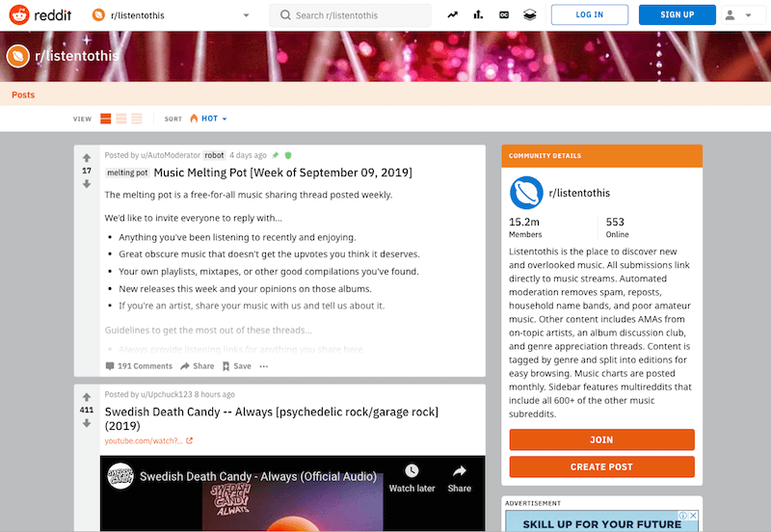Click the video title Always (Official Audio)
This screenshot has height=532, width=771.
pyautogui.click(x=258, y=476)
